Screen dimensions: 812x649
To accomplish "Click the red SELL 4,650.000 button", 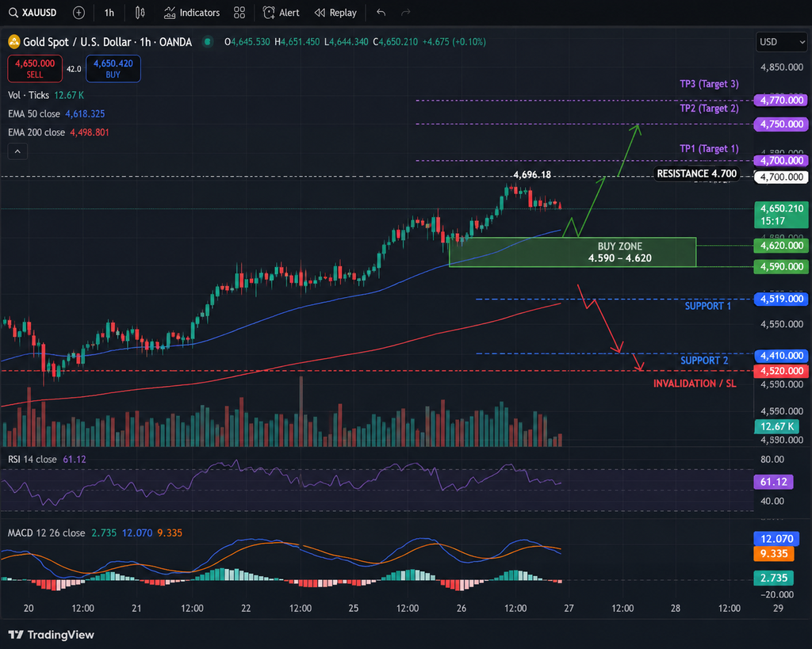I will point(35,68).
